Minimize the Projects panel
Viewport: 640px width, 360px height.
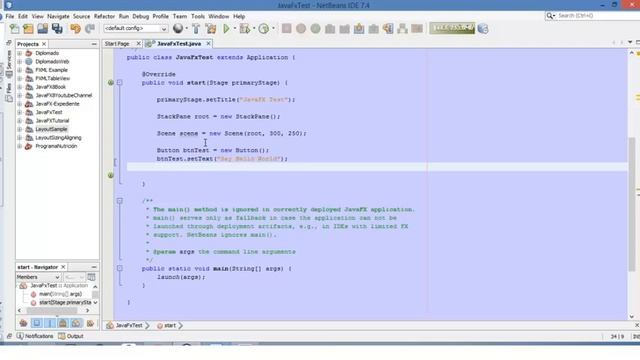(94, 44)
